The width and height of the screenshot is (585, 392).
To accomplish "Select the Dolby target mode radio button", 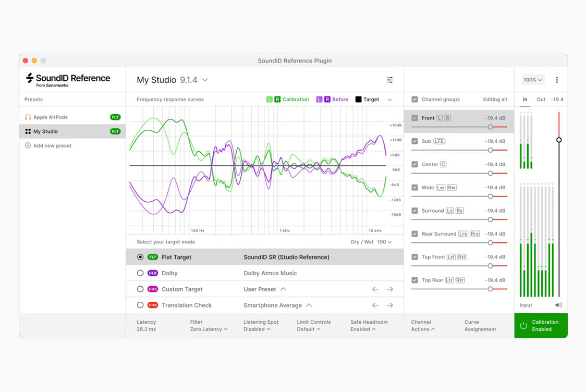I will pos(140,273).
